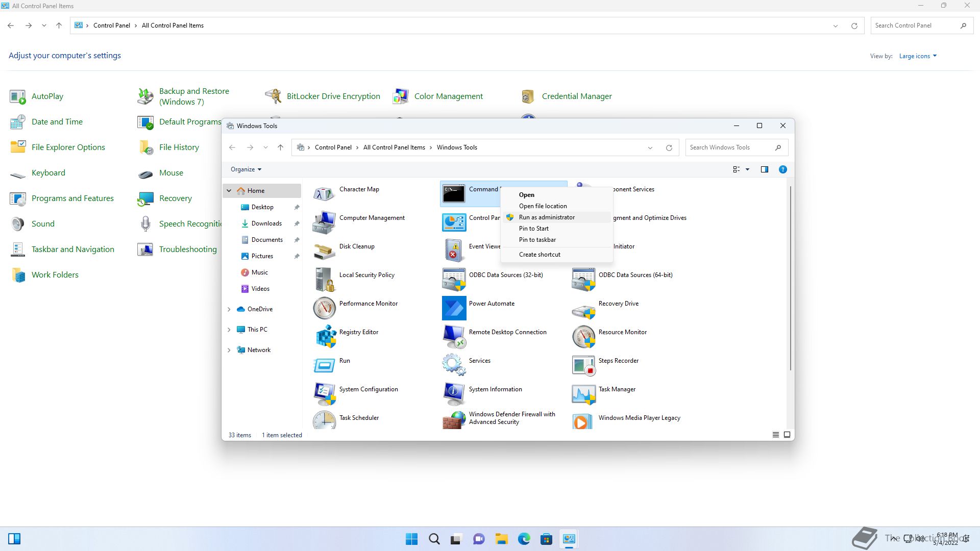Click the Windows Tools help icon
This screenshot has height=551, width=980.
(782, 169)
